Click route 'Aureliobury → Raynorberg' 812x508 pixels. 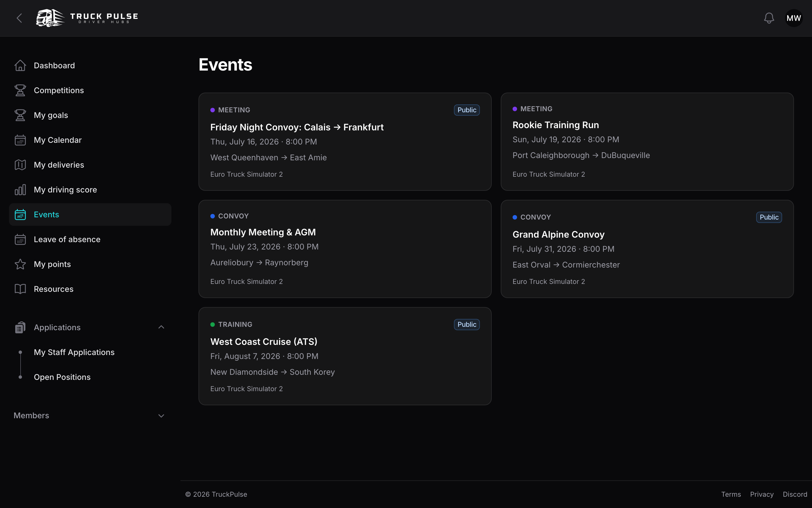pos(259,263)
